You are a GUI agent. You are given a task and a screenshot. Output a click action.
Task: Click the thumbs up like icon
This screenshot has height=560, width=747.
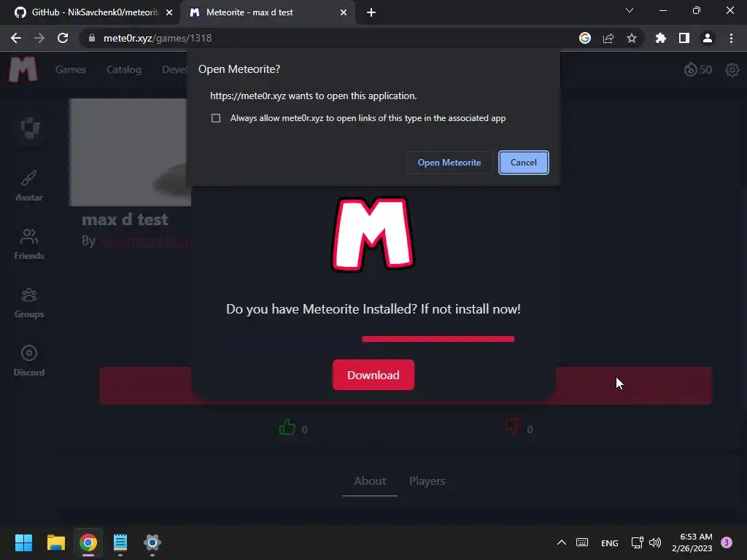[x=287, y=427]
